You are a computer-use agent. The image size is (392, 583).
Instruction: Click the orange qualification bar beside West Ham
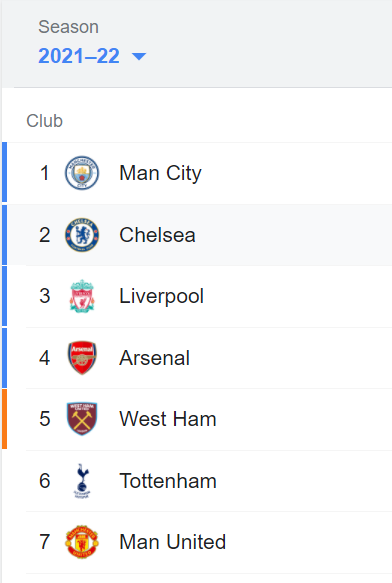[4, 419]
